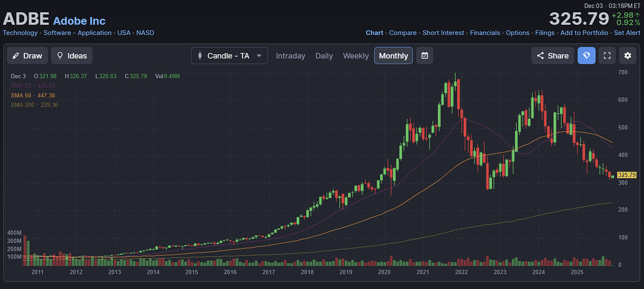Open chart settings gear icon
Viewport: 644px width, 289px height.
(x=628, y=56)
